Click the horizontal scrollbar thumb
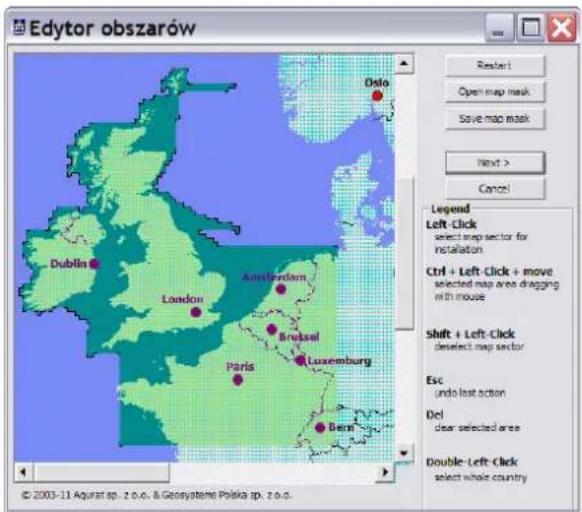582x512 pixels. pyautogui.click(x=102, y=472)
